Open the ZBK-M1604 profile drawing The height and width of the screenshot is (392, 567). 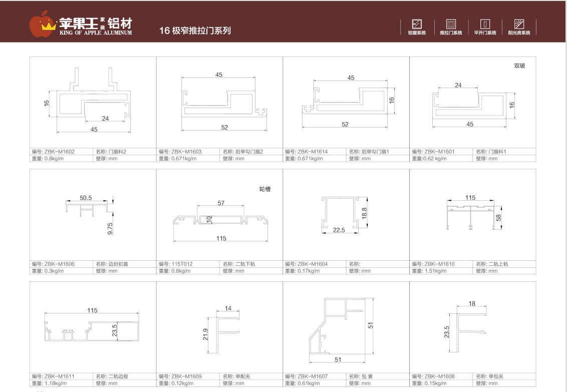[341, 214]
